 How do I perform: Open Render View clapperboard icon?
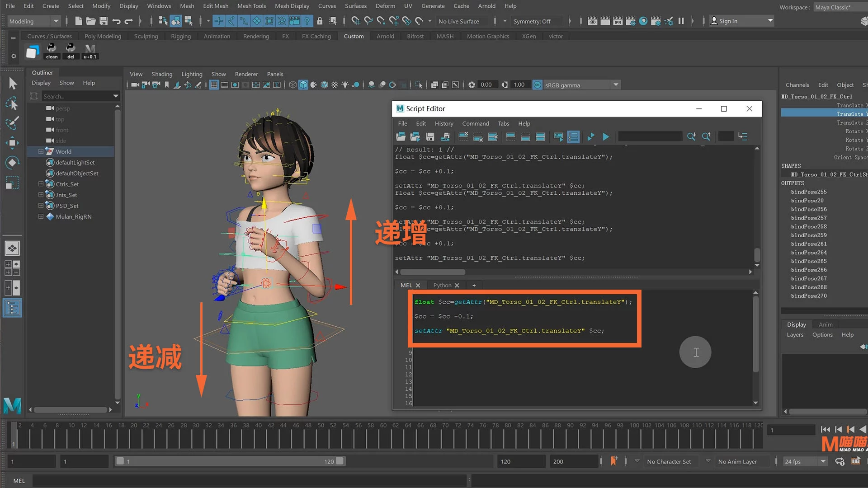coord(592,21)
